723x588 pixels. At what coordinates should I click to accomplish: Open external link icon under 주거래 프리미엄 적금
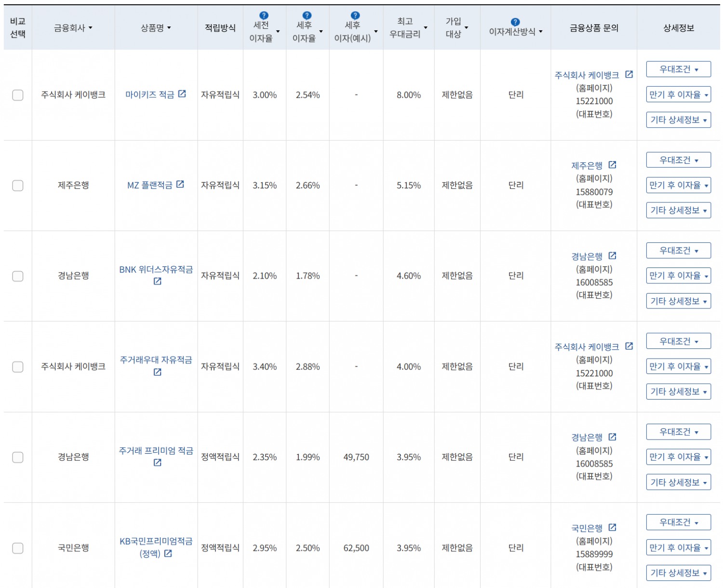point(157,463)
